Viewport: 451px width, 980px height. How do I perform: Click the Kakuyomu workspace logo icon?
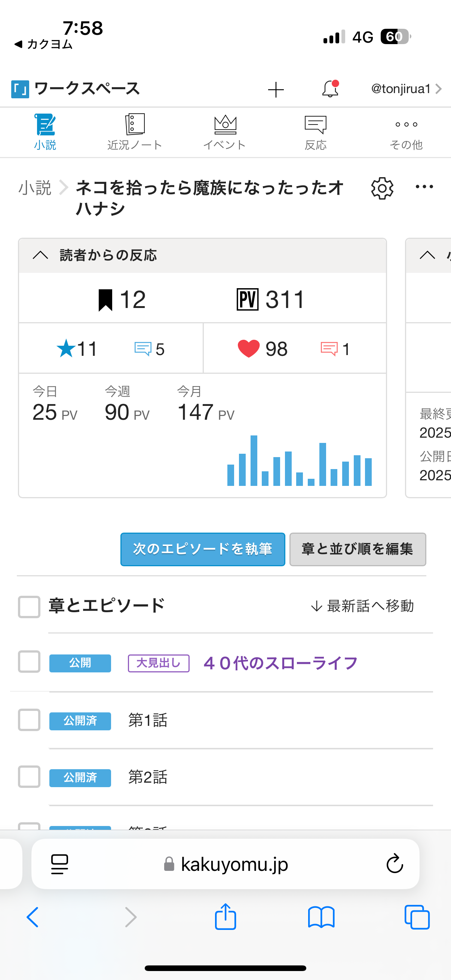tap(20, 89)
